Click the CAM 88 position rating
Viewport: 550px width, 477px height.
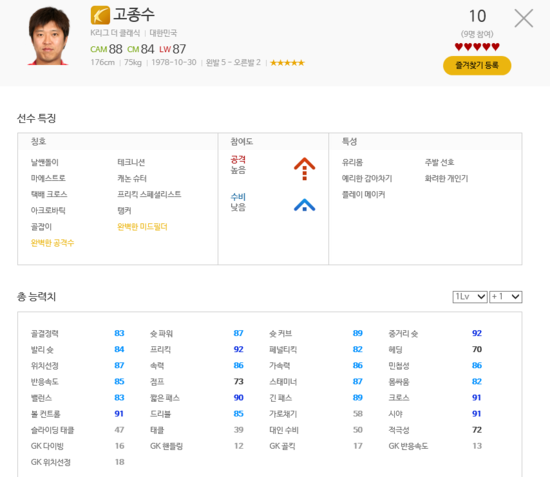(x=106, y=49)
